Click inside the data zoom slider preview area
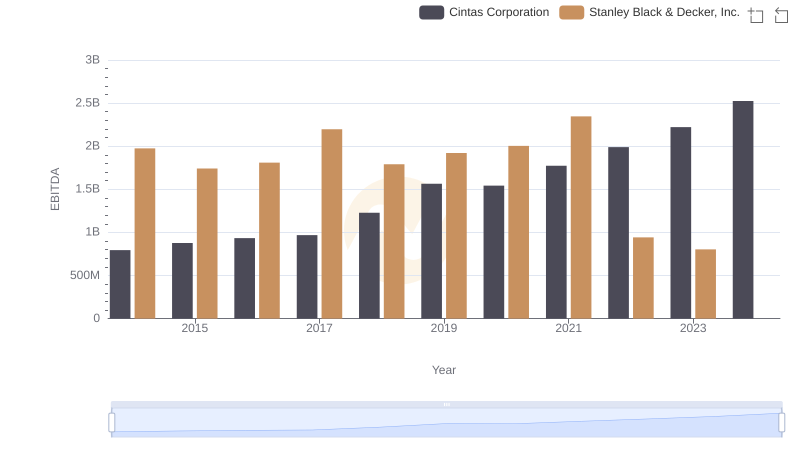The height and width of the screenshot is (461, 800). (446, 423)
